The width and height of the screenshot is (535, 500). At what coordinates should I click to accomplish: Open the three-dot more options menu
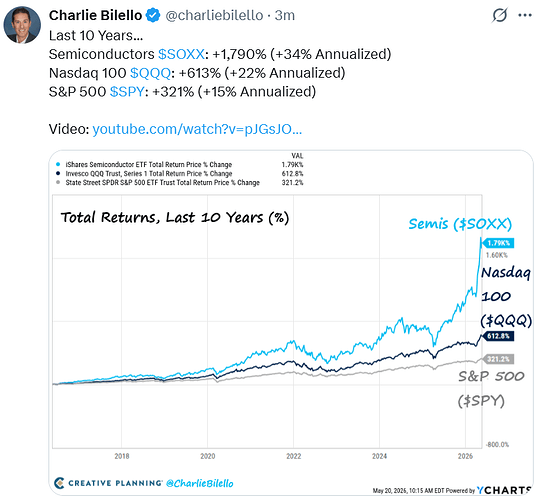click(525, 15)
